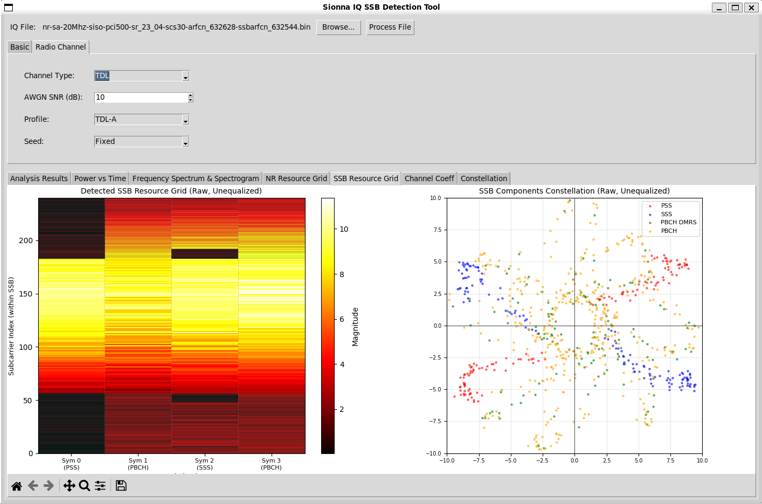This screenshot has height=504, width=762.
Task: Click the Home reset view icon
Action: 16,486
